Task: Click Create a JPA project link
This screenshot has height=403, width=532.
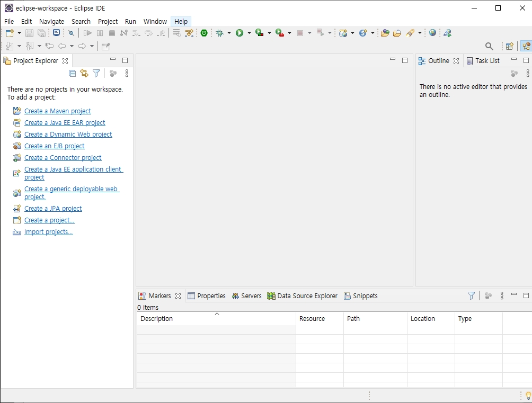Action: tap(53, 208)
